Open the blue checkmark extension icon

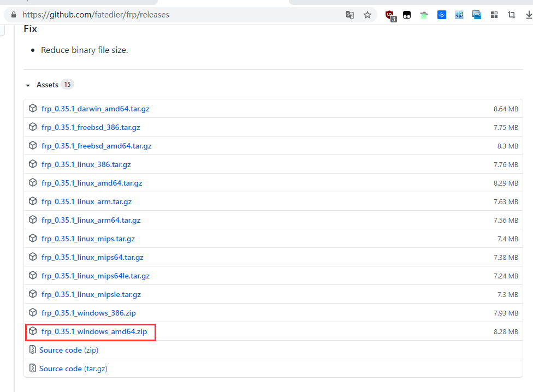(x=442, y=15)
